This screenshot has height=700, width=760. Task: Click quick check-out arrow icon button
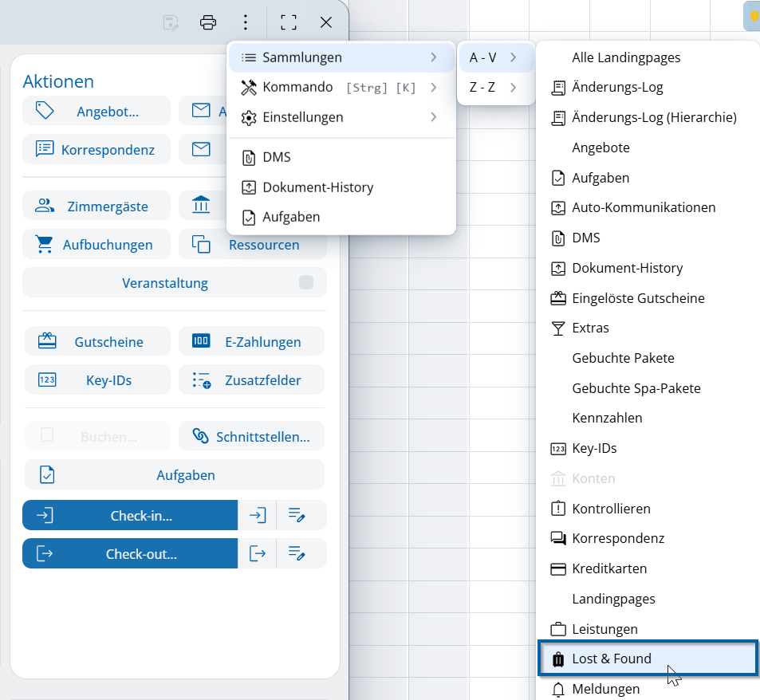[x=257, y=553]
